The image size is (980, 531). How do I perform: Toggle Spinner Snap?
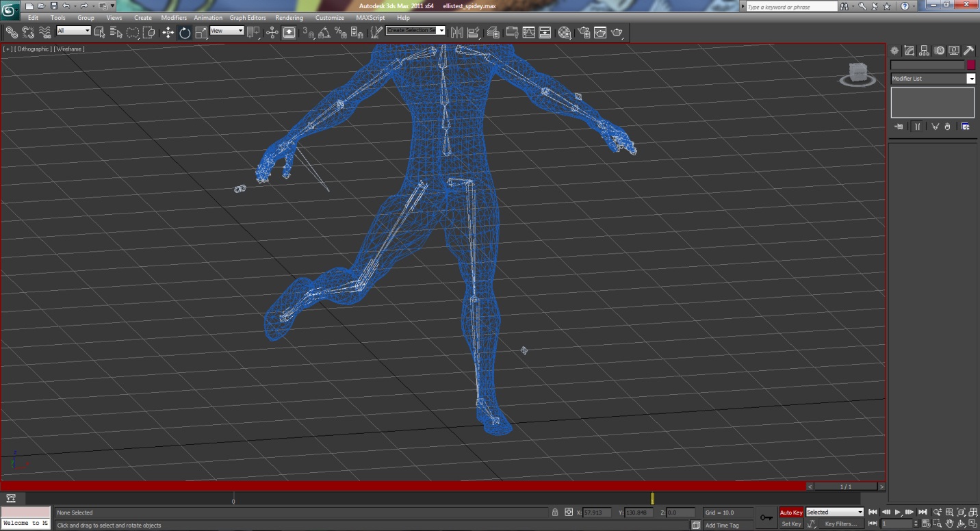tap(357, 32)
